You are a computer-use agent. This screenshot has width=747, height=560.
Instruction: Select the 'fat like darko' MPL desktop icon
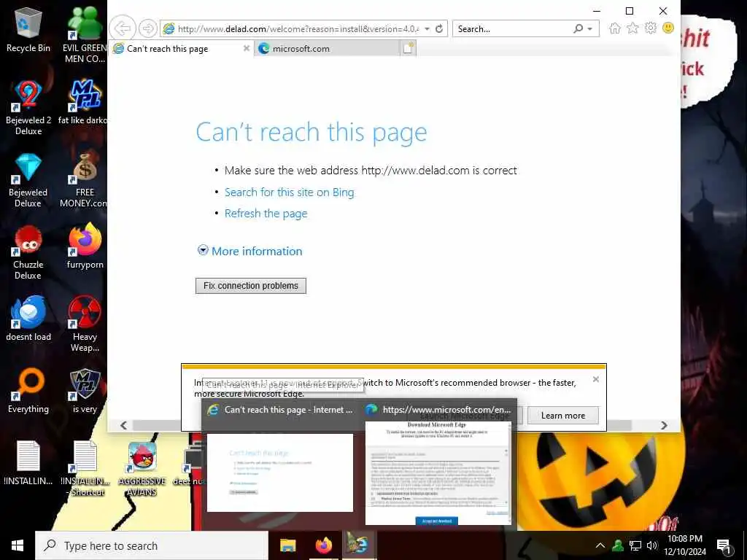point(85,102)
